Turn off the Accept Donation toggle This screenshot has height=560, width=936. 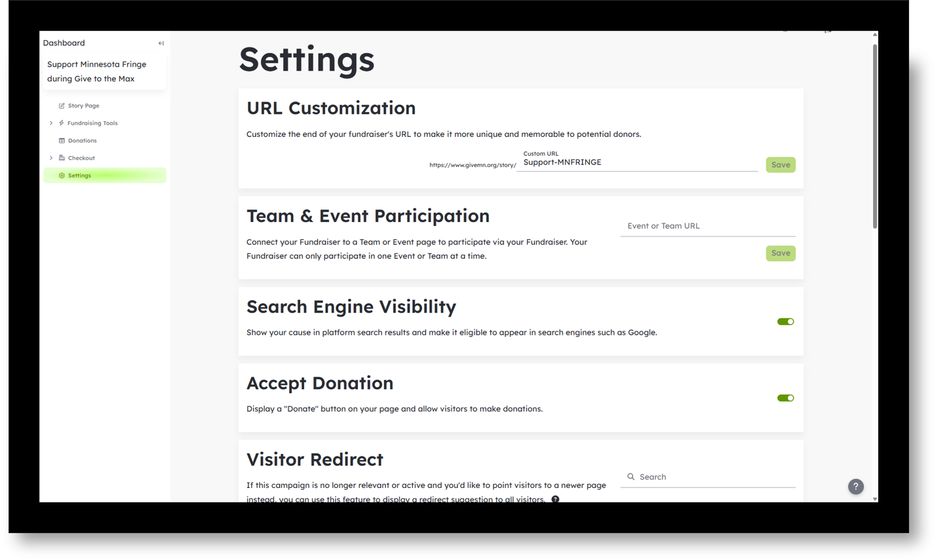point(785,398)
